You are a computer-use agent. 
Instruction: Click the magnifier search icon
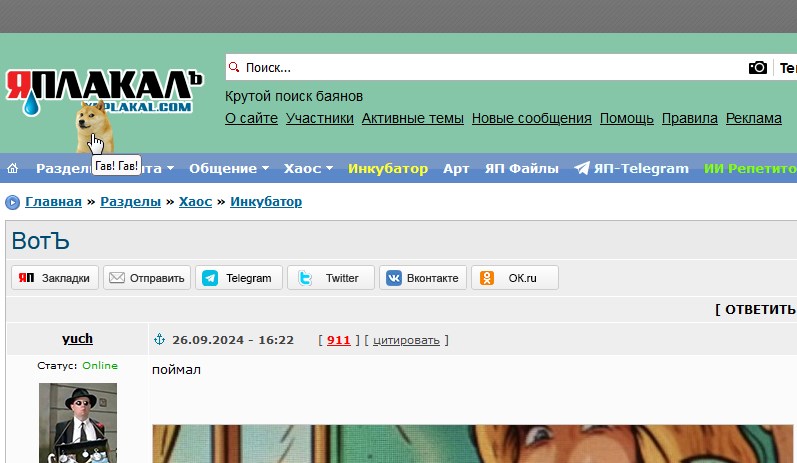pos(234,67)
